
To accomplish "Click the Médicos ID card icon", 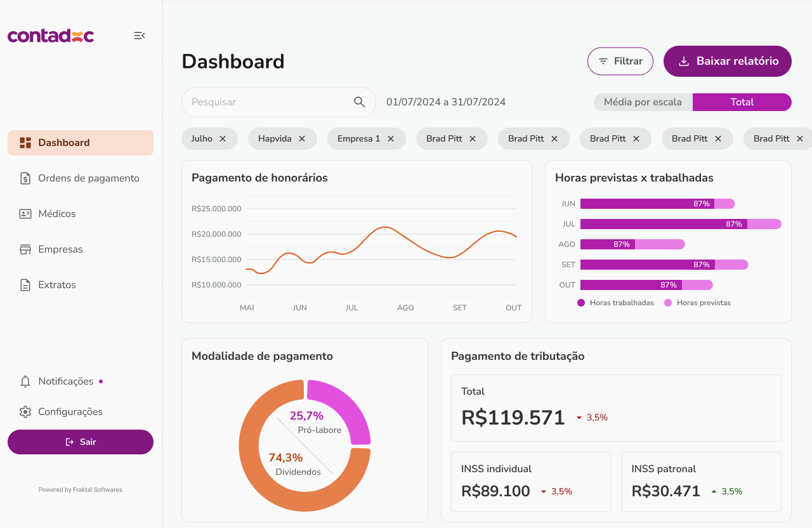I will [x=25, y=214].
